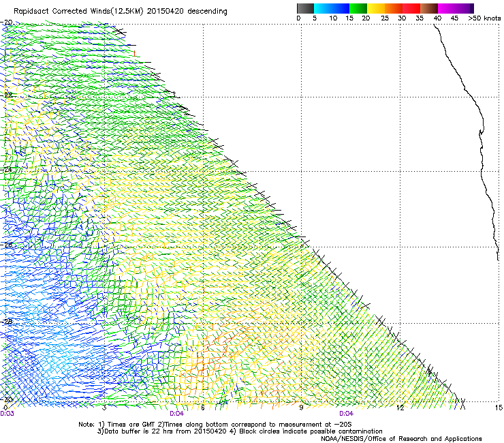This screenshot has width=504, height=443.
Task: Click the legend label '25' under color bar
Action: tap(385, 18)
